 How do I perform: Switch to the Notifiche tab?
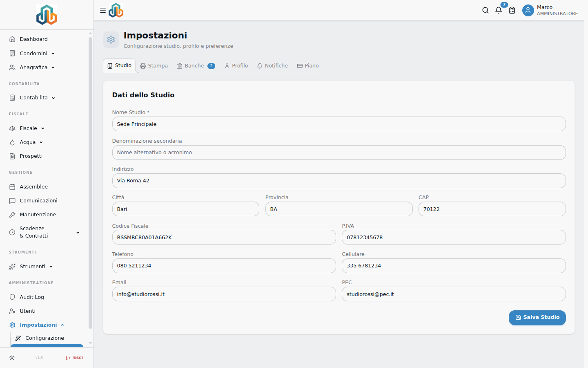pos(272,66)
